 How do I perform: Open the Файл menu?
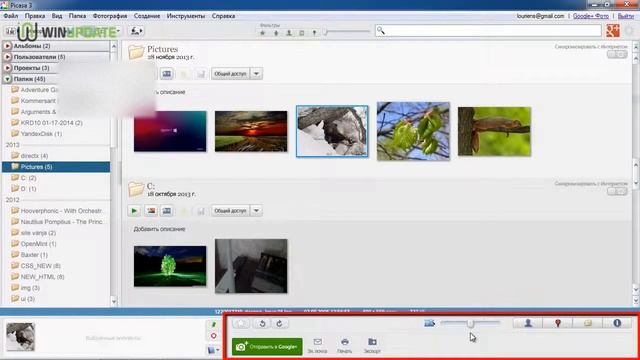[11, 16]
